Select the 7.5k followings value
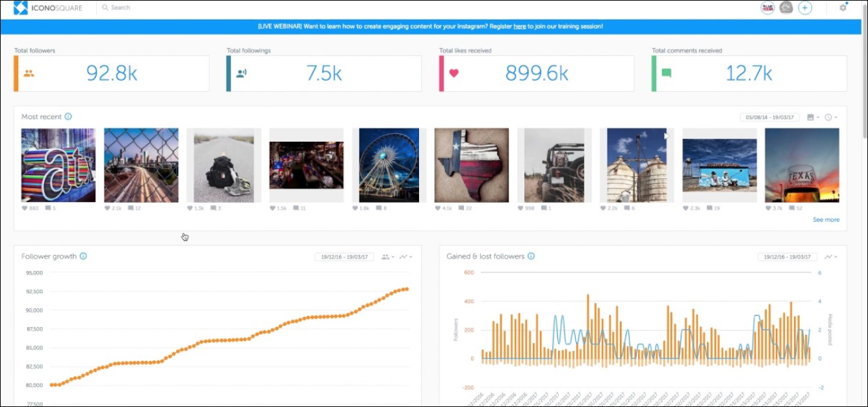The image size is (868, 407). tap(324, 73)
